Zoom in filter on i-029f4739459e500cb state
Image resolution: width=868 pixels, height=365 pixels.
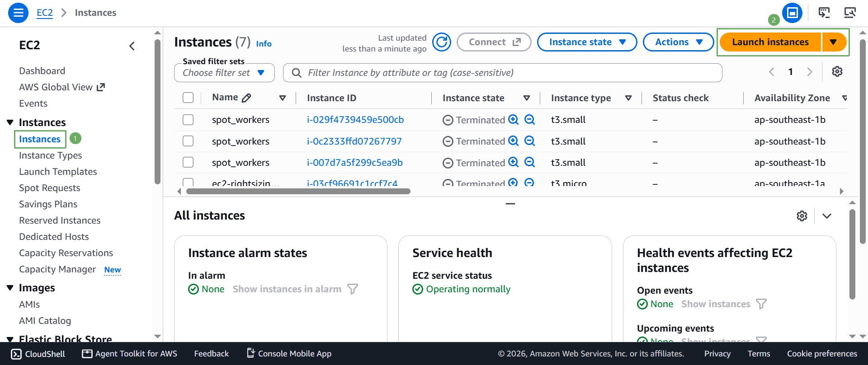tap(513, 119)
